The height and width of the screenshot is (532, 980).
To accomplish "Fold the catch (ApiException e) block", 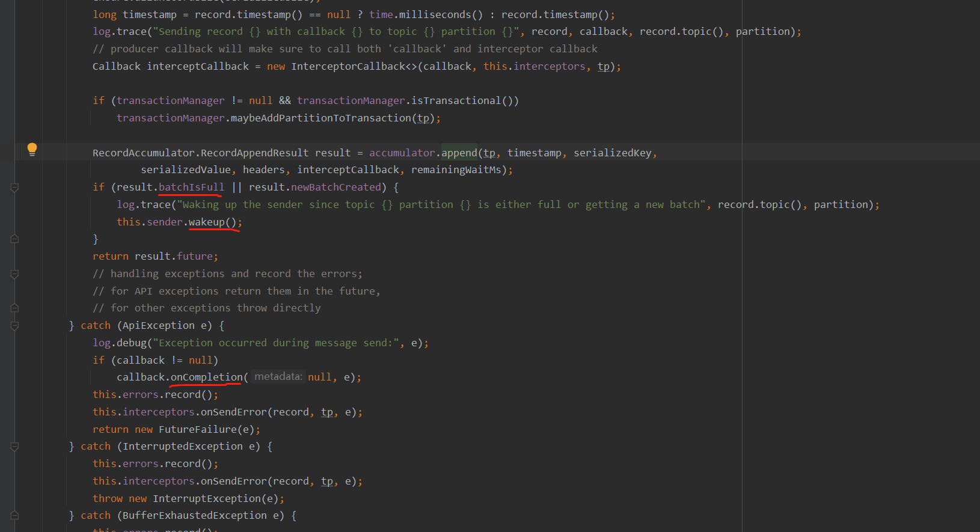I will click(15, 326).
